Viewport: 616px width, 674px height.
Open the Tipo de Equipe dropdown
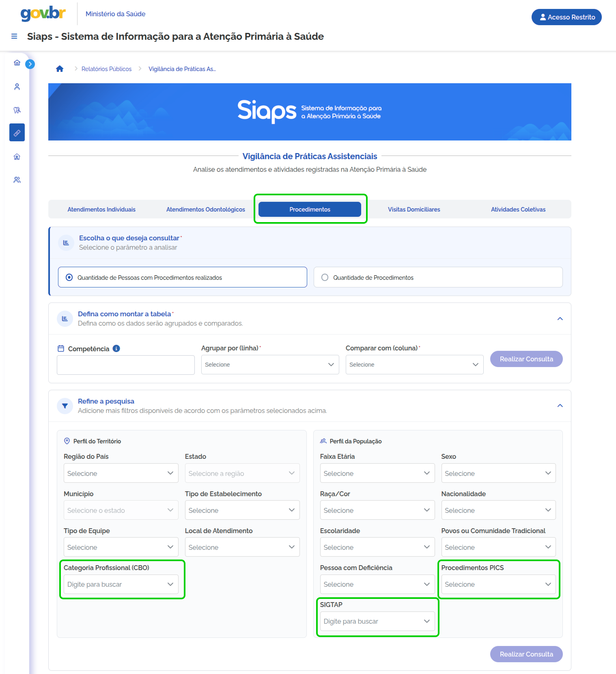[x=121, y=547]
